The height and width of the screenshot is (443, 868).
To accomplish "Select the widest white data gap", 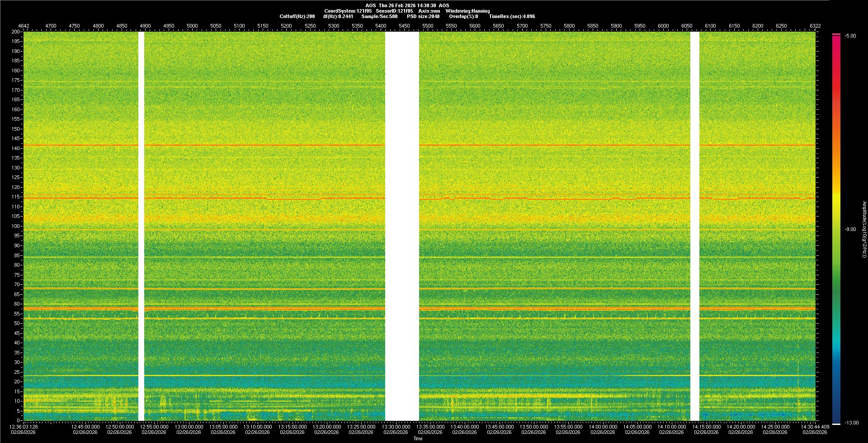I will (x=402, y=226).
